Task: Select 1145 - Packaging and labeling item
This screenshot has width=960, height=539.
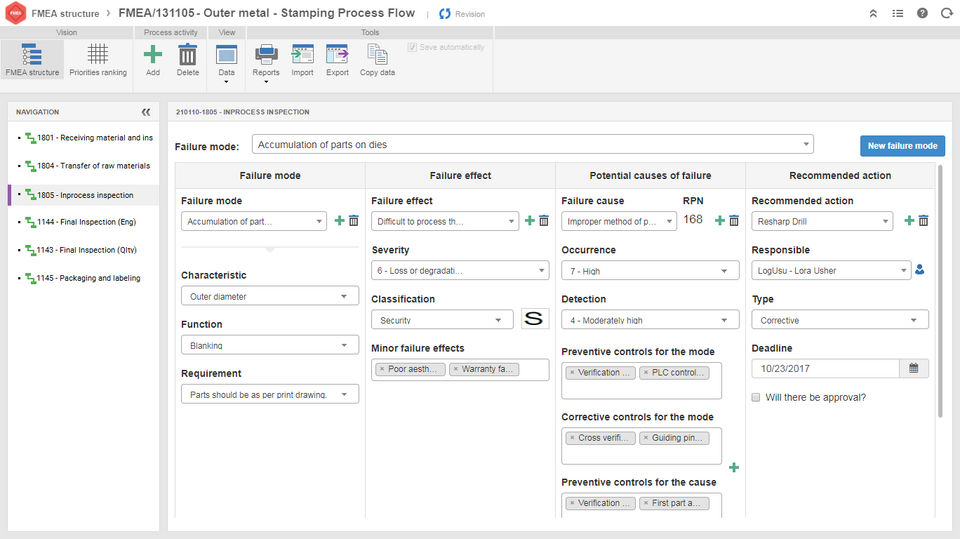Action: click(90, 278)
